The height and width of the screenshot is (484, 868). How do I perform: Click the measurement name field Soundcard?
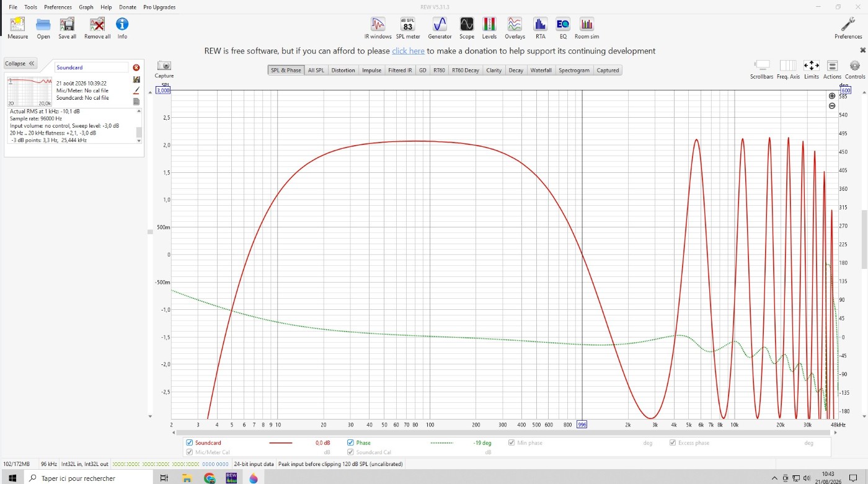point(91,67)
